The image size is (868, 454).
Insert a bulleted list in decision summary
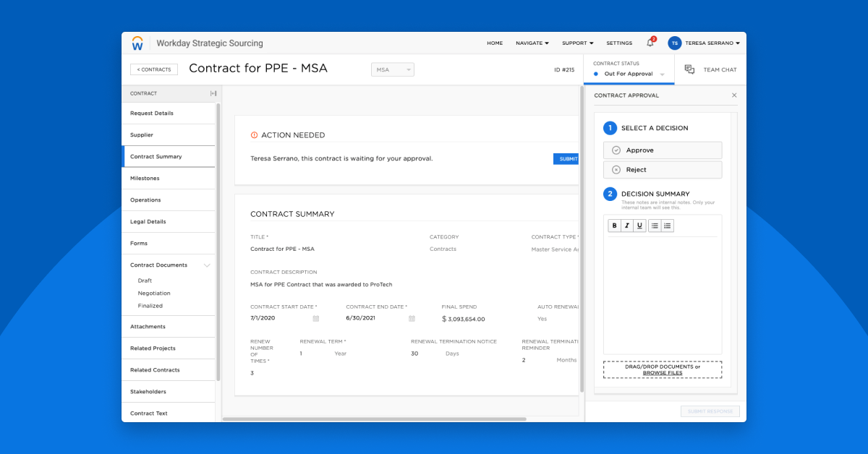click(655, 225)
